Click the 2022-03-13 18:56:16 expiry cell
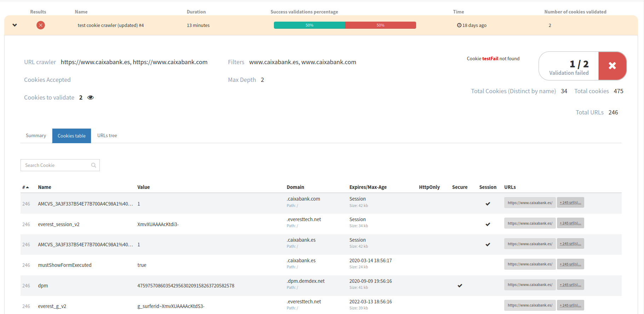Image resolution: width=644 pixels, height=314 pixels. pyautogui.click(x=370, y=302)
